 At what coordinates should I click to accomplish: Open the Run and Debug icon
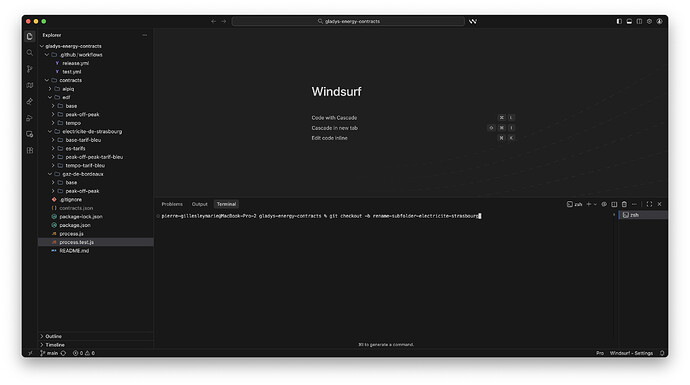29,118
